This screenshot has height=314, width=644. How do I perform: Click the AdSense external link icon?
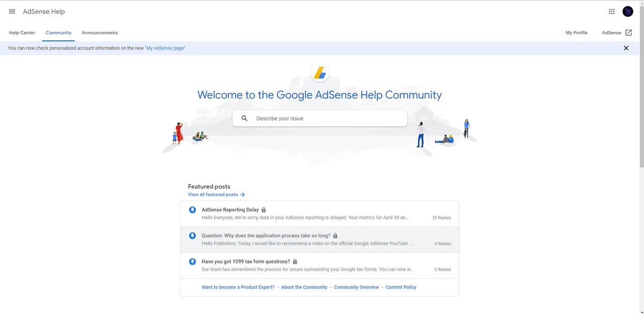point(628,33)
